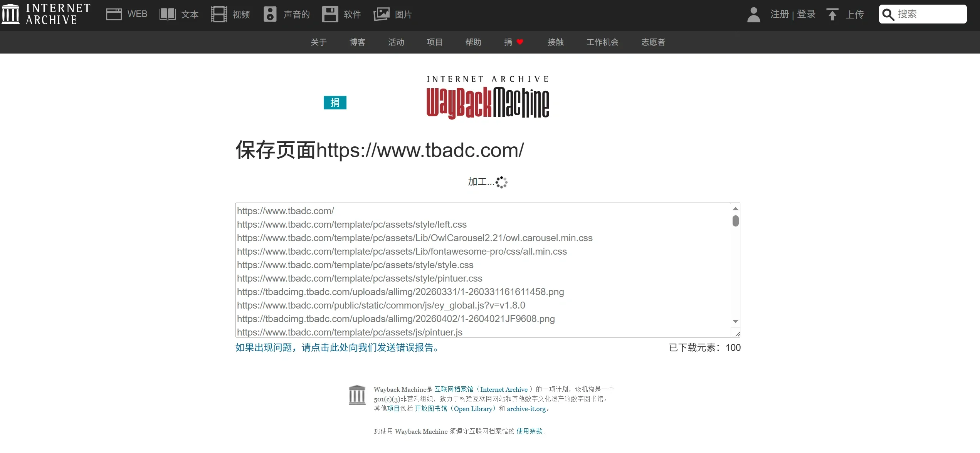This screenshot has width=980, height=453.
Task: Click the 注册 sign up link
Action: pos(780,14)
